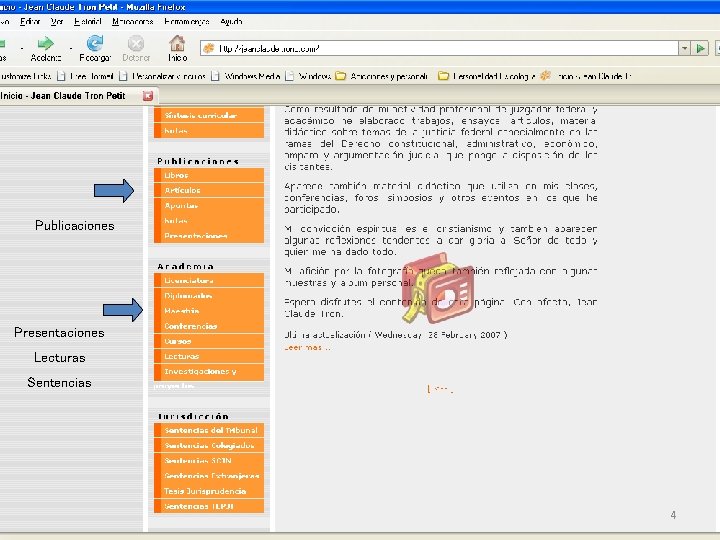The width and height of the screenshot is (720, 540).
Task: Open the Sentencias Colegiados link
Action: click(x=209, y=445)
